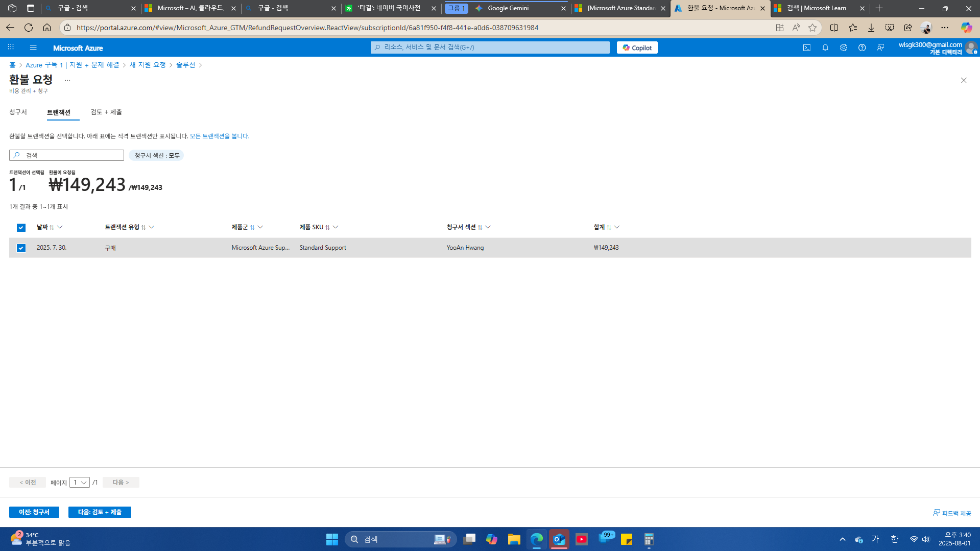Open the 청구서 섹션 filter set to 모두
This screenshot has height=551, width=980.
(x=156, y=155)
